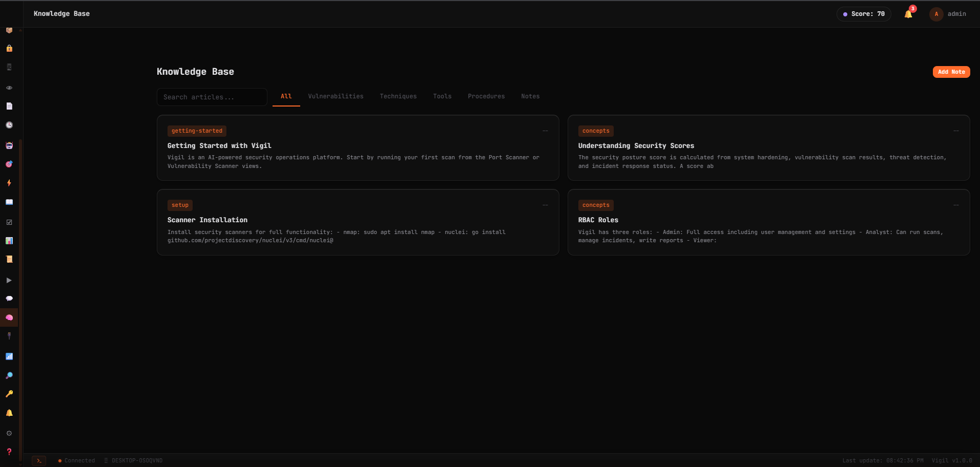Open the Understanding Security Scores article
The height and width of the screenshot is (467, 980).
tap(768, 148)
